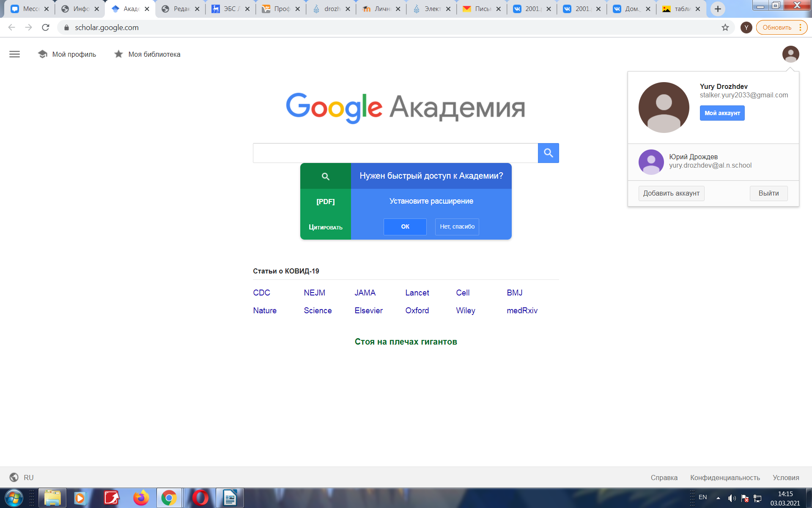This screenshot has width=812, height=508.
Task: Change language via globe RU selector
Action: click(22, 478)
